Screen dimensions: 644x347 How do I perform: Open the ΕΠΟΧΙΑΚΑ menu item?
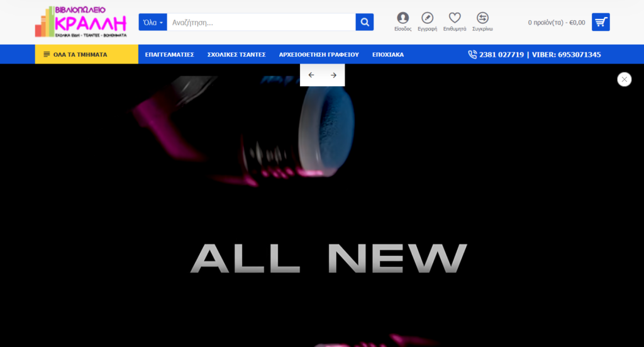click(x=387, y=55)
